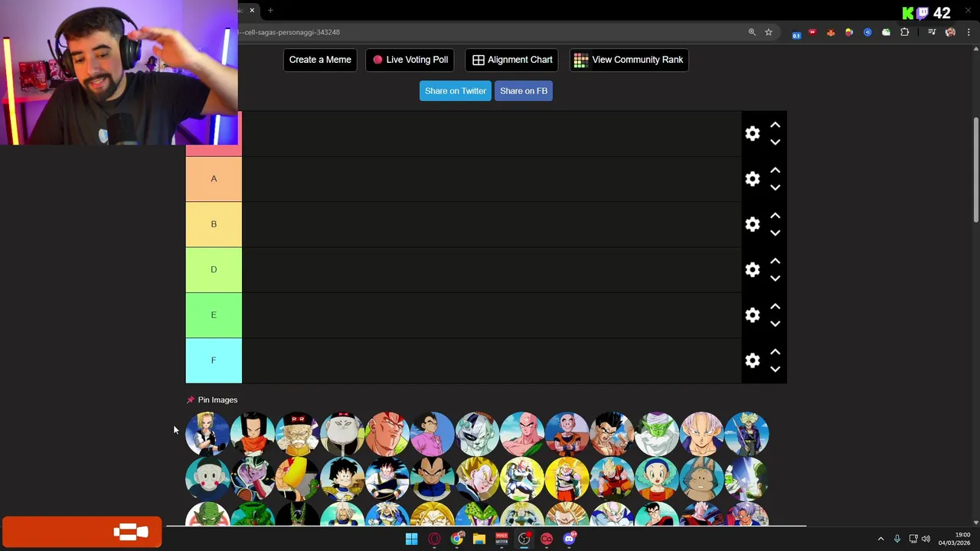Pick the Android 19 character image
This screenshot has width=980, height=551.
(x=342, y=433)
